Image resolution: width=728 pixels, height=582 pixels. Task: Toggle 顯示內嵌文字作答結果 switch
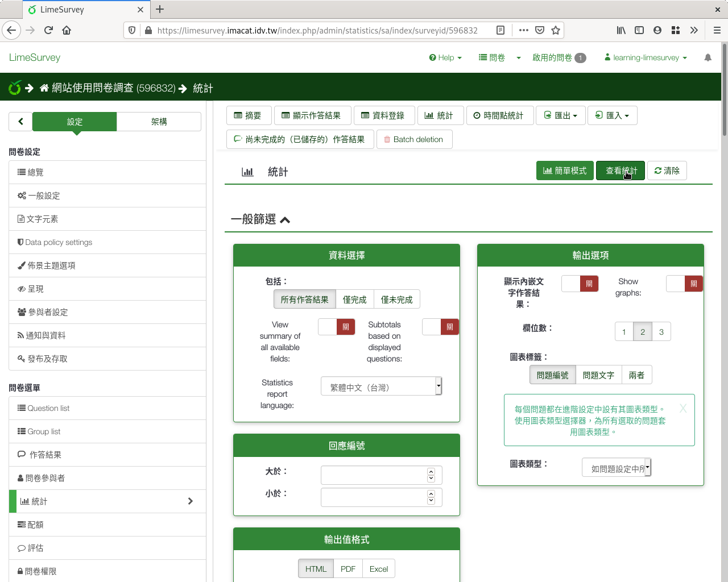coord(580,284)
